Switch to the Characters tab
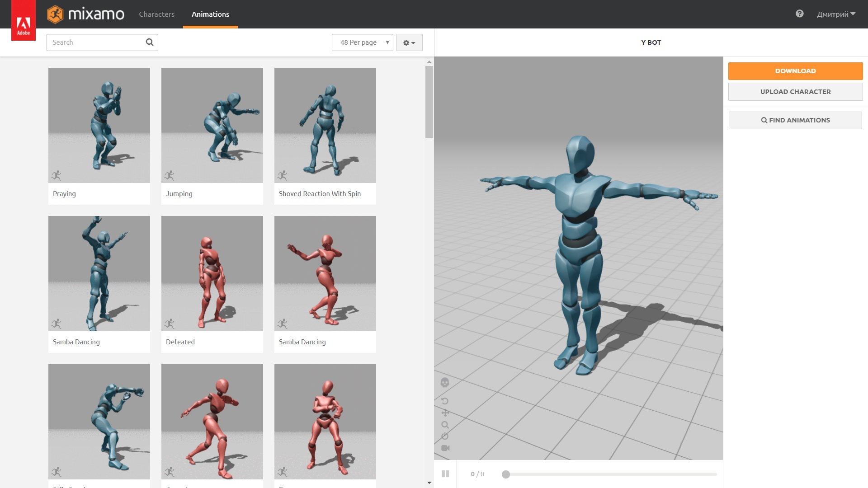The image size is (868, 488). click(x=156, y=14)
